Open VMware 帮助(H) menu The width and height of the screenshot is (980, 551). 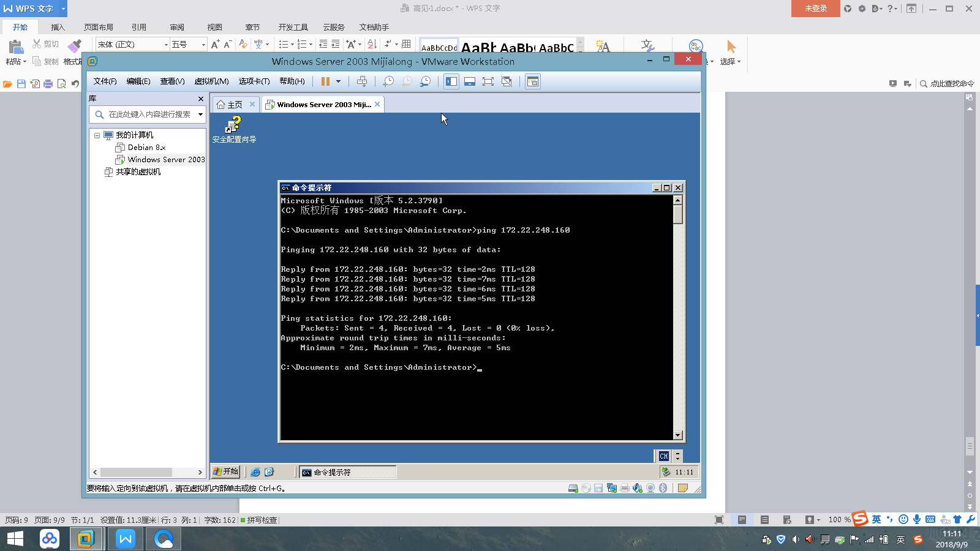(292, 81)
